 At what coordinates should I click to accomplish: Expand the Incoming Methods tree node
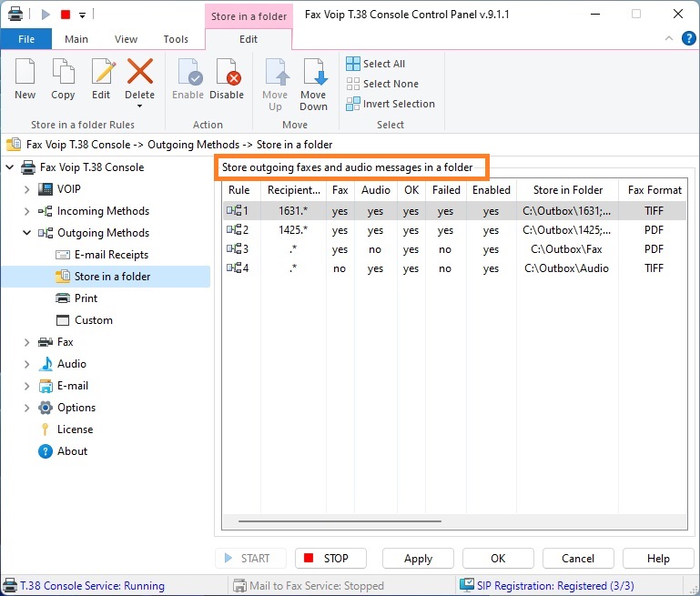pyautogui.click(x=26, y=211)
